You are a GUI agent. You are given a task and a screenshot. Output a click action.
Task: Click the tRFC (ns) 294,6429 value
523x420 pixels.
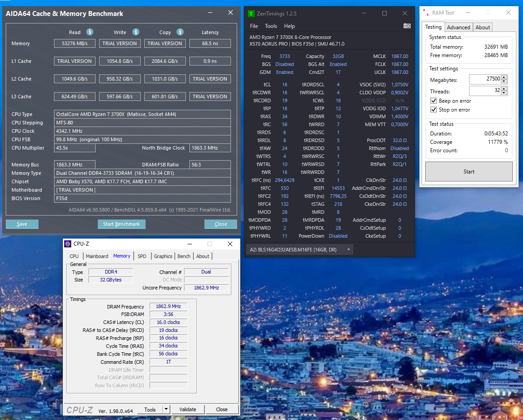click(285, 180)
